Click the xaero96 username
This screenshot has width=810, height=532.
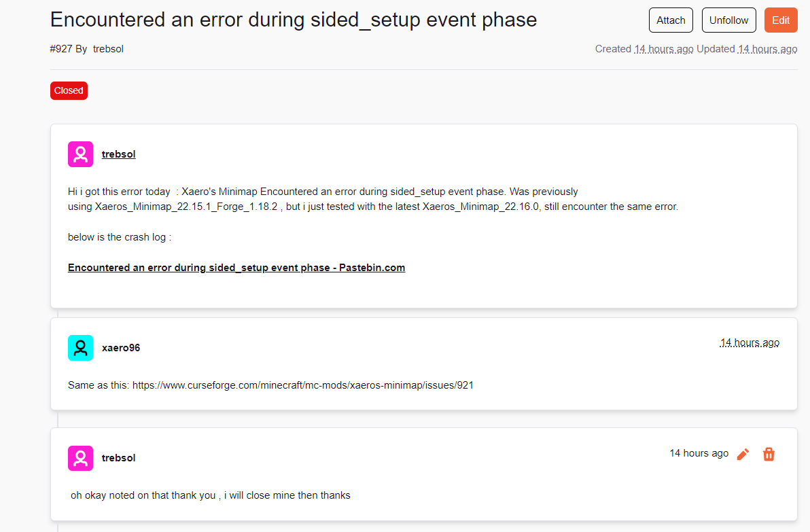coord(121,348)
